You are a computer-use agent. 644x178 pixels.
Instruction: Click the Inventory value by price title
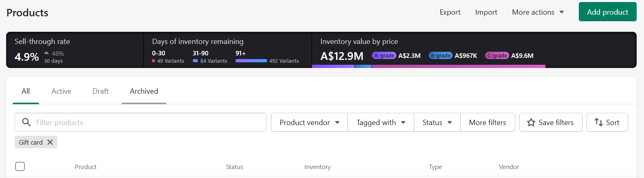pyautogui.click(x=359, y=41)
